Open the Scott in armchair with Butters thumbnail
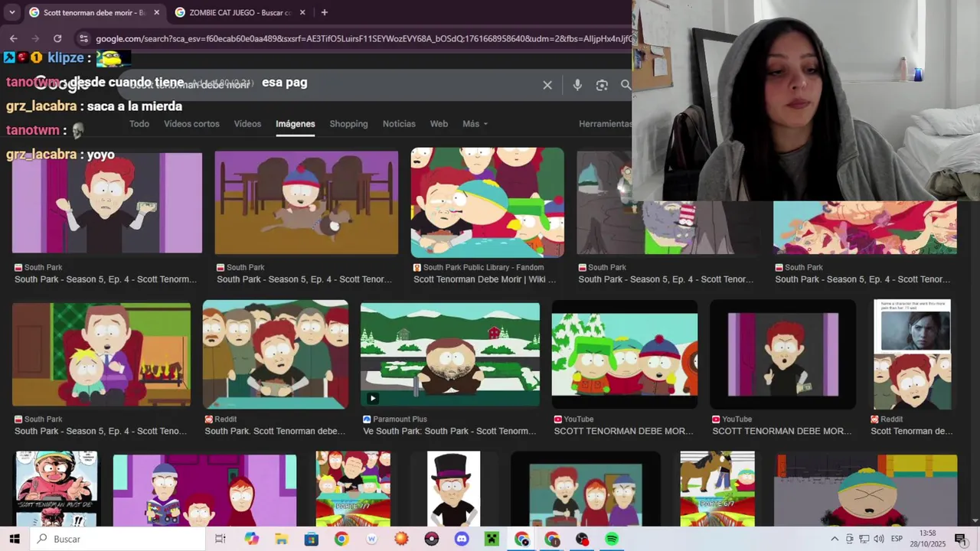This screenshot has width=980, height=551. [101, 354]
